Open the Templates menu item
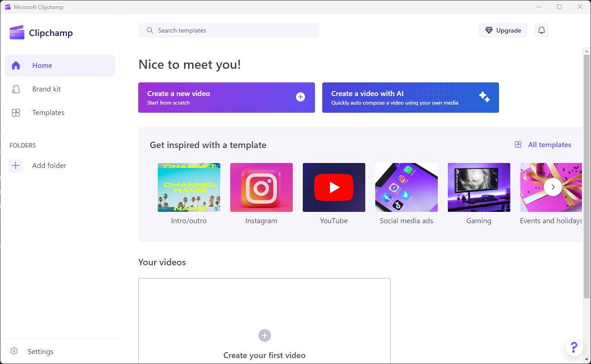Screen dimensions: 591x364 [48, 113]
